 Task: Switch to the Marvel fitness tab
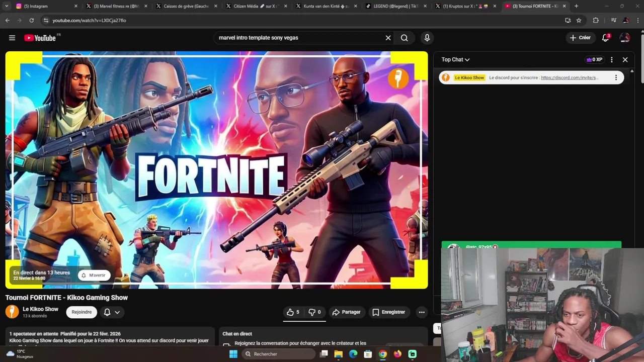click(x=116, y=6)
